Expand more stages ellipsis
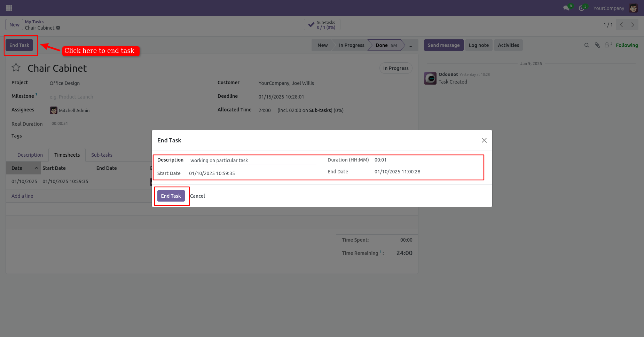Screen dimensions: 644x337 click(410, 45)
